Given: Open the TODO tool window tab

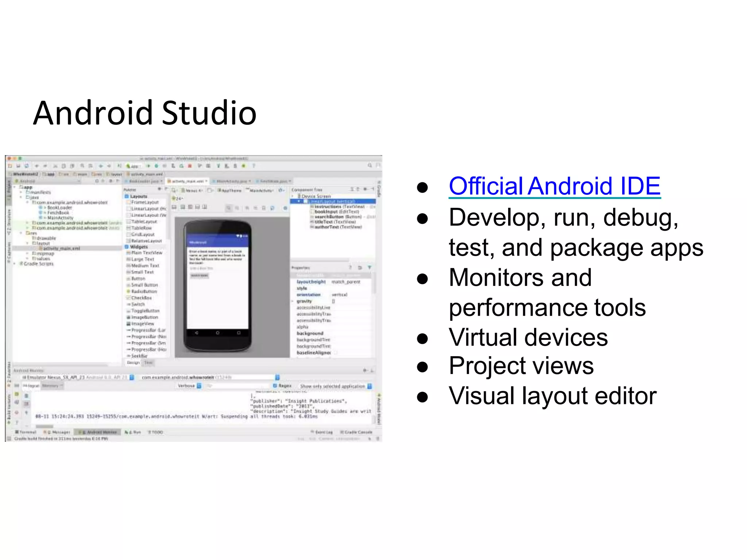Looking at the screenshot, I should pyautogui.click(x=155, y=432).
